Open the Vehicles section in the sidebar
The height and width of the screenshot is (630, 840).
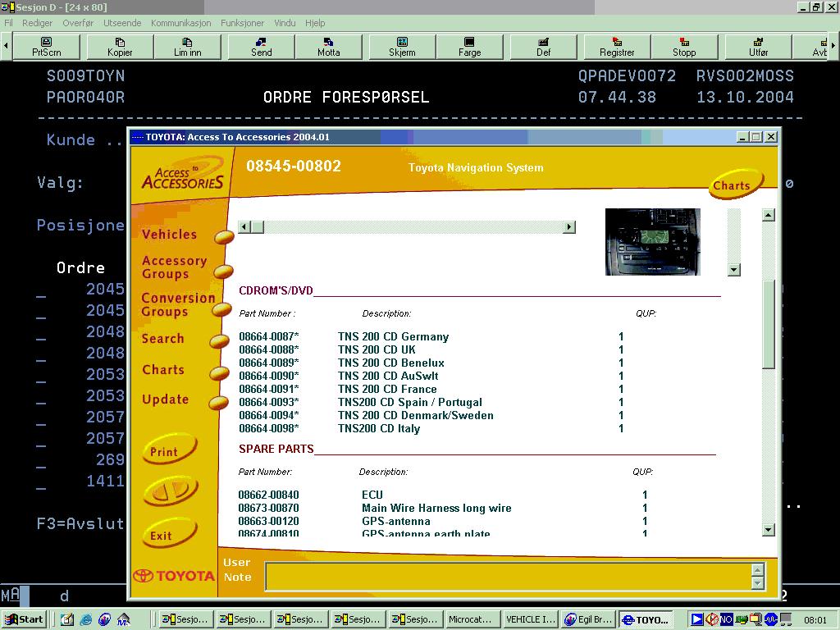[x=171, y=234]
